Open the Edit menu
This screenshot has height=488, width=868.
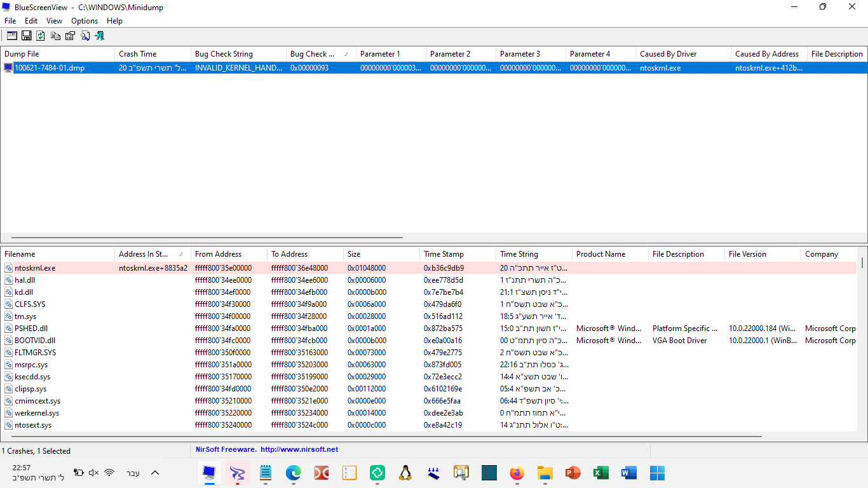pyautogui.click(x=31, y=21)
